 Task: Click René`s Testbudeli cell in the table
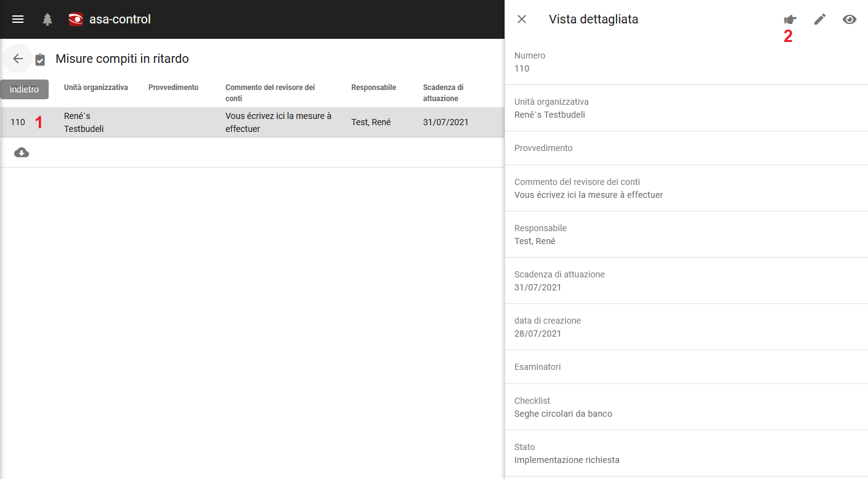(x=84, y=122)
